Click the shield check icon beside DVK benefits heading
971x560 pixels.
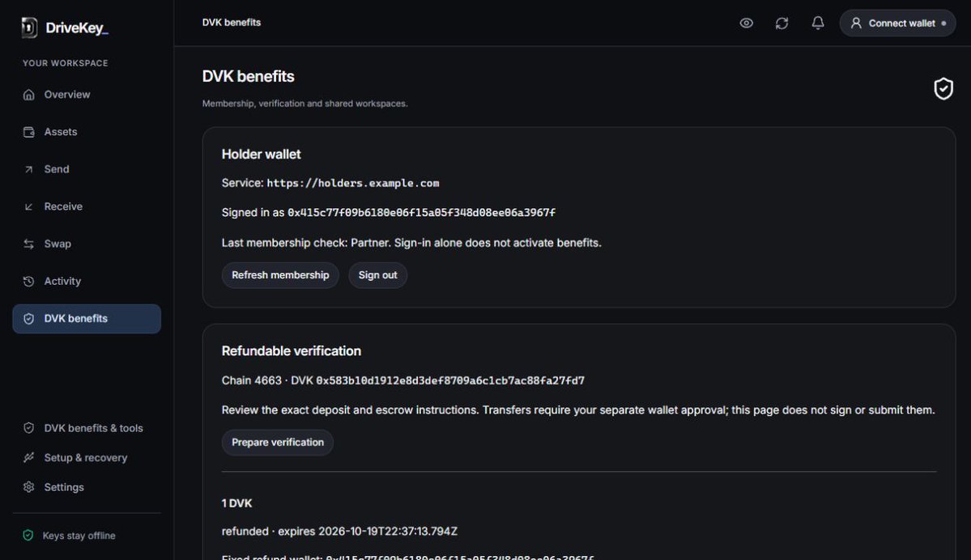pos(943,88)
